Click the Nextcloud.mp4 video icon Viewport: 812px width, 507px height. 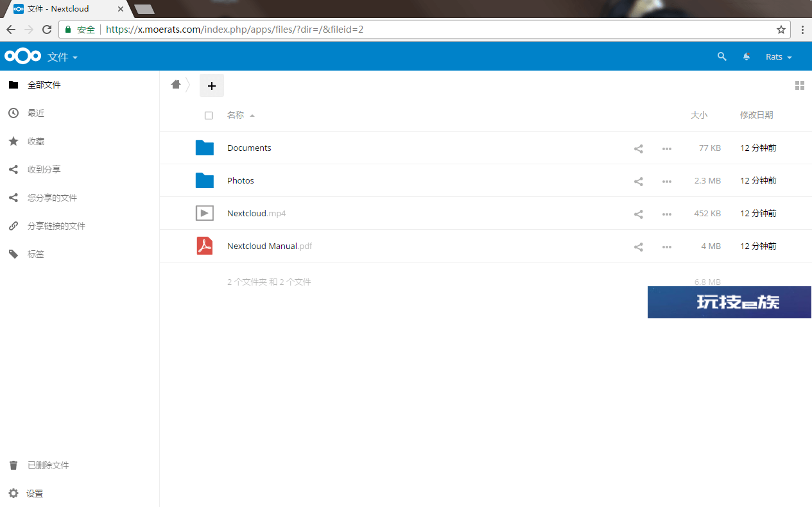click(x=205, y=213)
